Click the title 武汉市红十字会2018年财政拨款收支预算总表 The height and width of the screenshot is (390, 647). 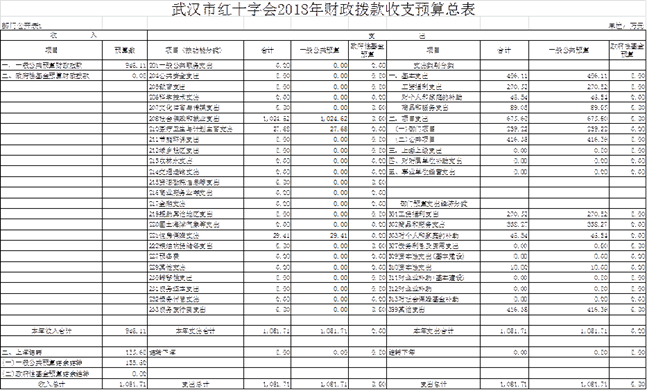pyautogui.click(x=323, y=9)
